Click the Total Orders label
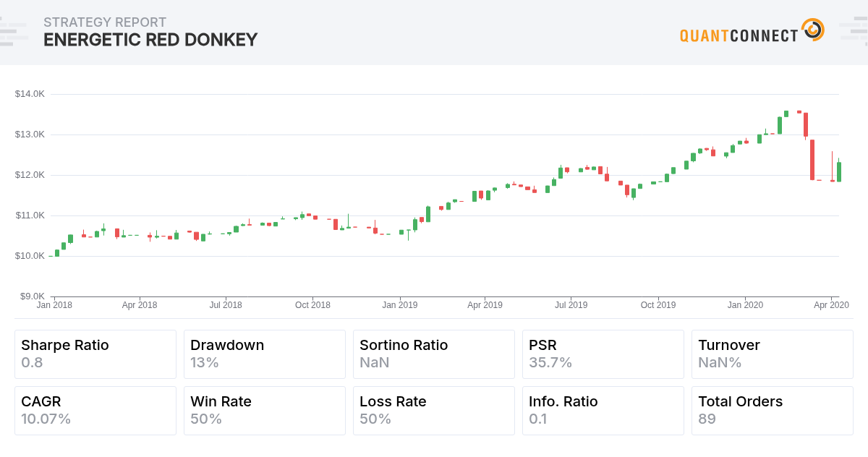This screenshot has height=457, width=868. tap(740, 401)
